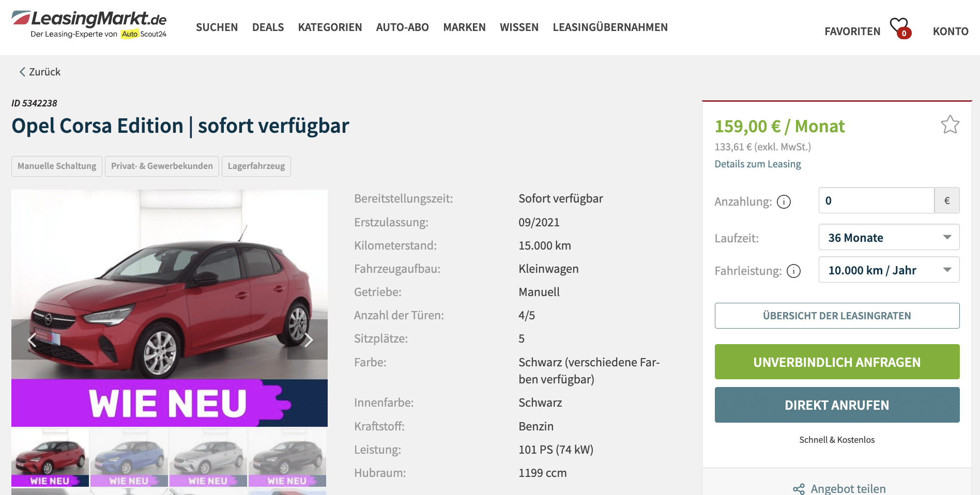This screenshot has width=980, height=495.
Task: Open the KATEGORIEN menu
Action: pos(330,27)
